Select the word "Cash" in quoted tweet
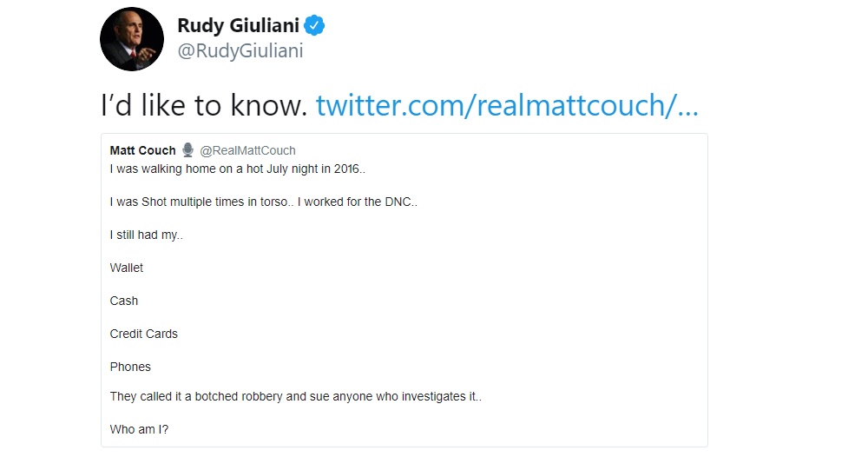The image size is (868, 457). click(x=124, y=301)
